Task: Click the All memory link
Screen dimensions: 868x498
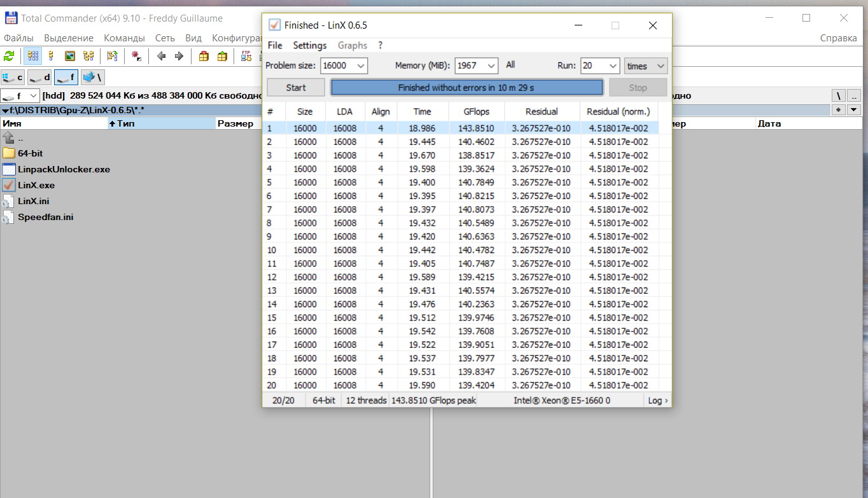Action: tap(510, 65)
